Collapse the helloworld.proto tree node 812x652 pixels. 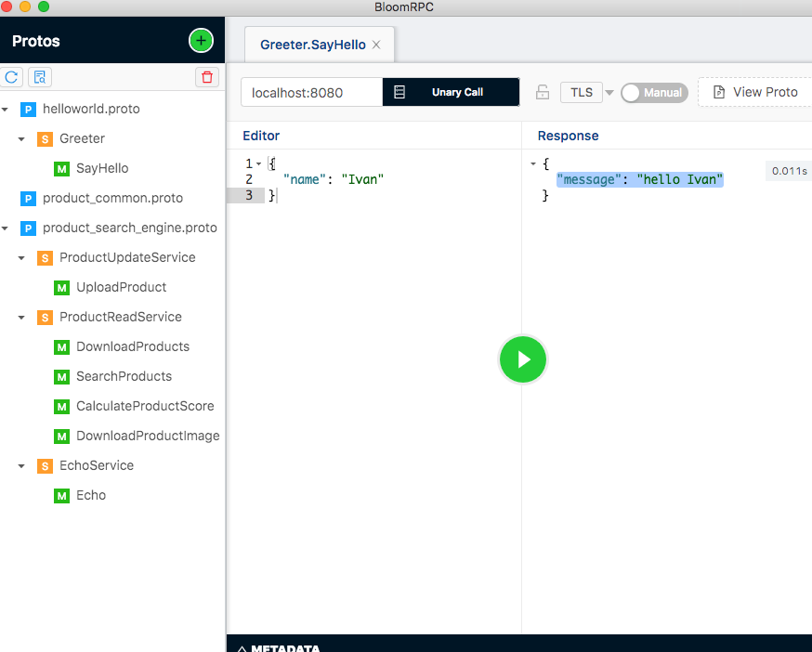[x=6, y=110]
